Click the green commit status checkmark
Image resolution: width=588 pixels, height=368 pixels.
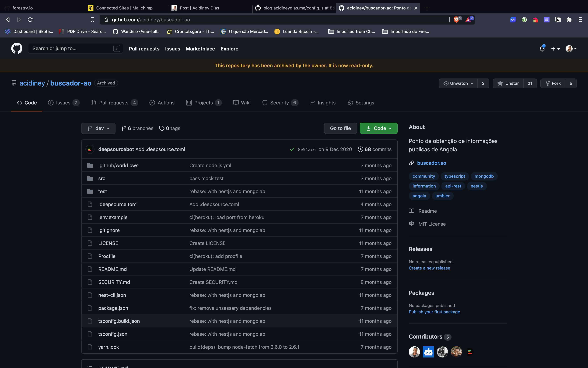pyautogui.click(x=292, y=149)
